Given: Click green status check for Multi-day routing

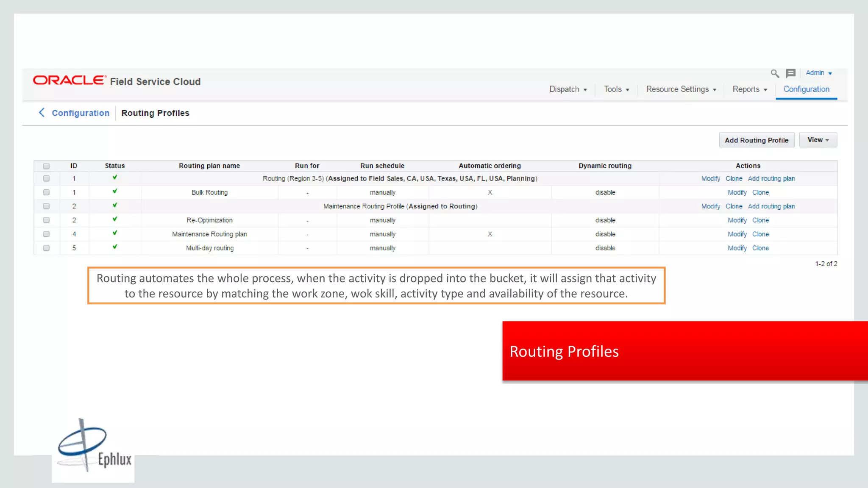Looking at the screenshot, I should tap(115, 247).
